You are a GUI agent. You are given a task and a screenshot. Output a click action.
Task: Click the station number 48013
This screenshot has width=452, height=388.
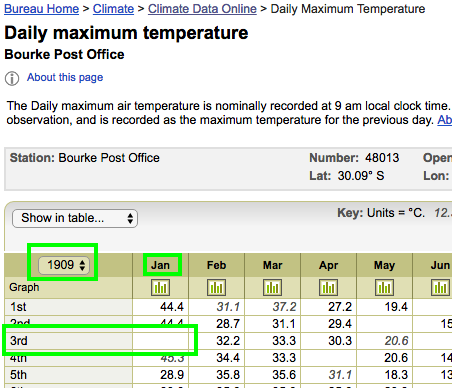click(x=382, y=158)
